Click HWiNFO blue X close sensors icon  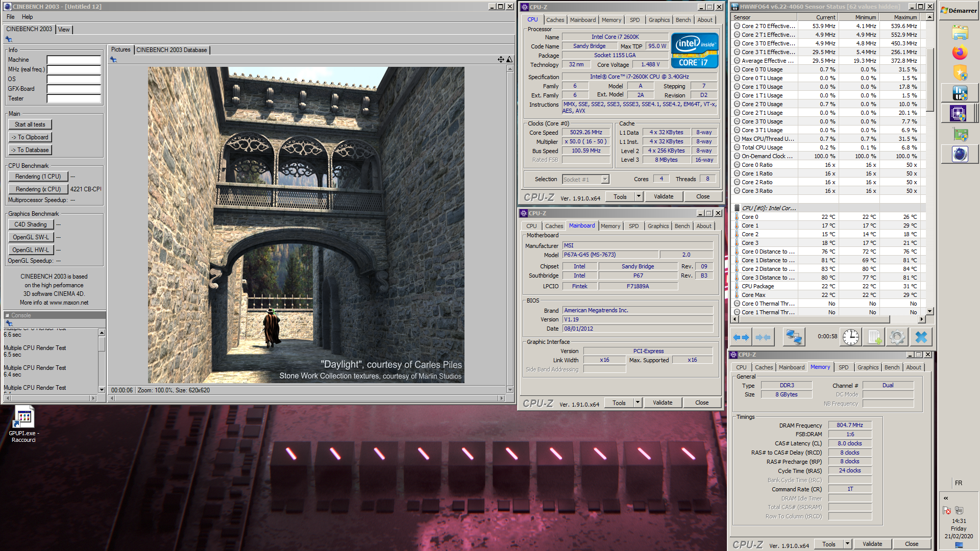click(921, 337)
